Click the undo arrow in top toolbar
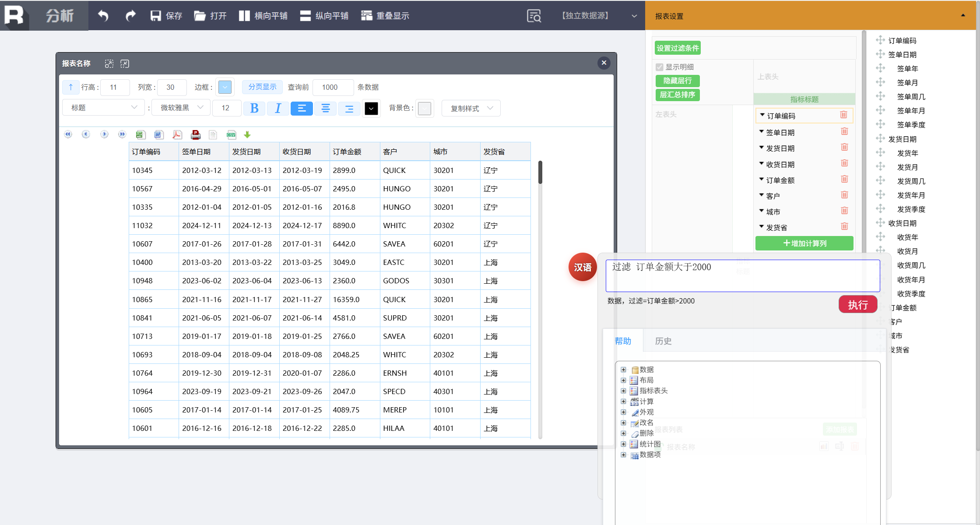The height and width of the screenshot is (525, 980). click(x=103, y=16)
